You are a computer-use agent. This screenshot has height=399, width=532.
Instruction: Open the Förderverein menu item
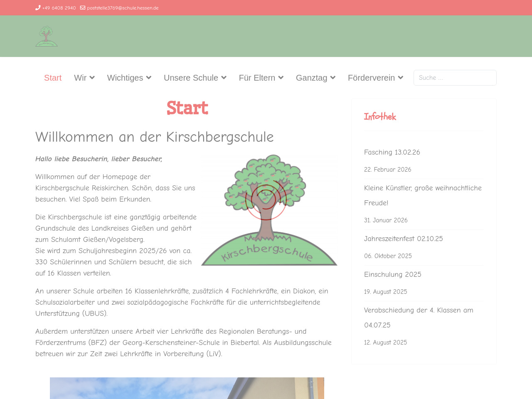tap(371, 78)
